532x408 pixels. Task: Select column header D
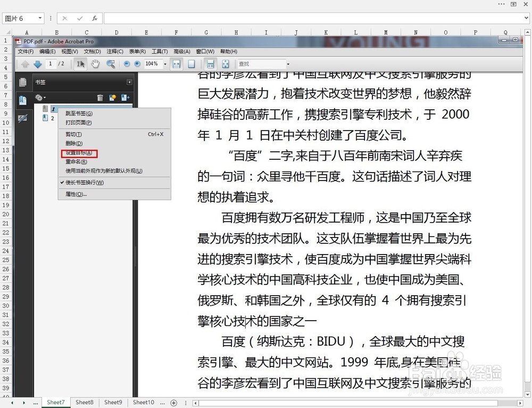tap(117, 32)
